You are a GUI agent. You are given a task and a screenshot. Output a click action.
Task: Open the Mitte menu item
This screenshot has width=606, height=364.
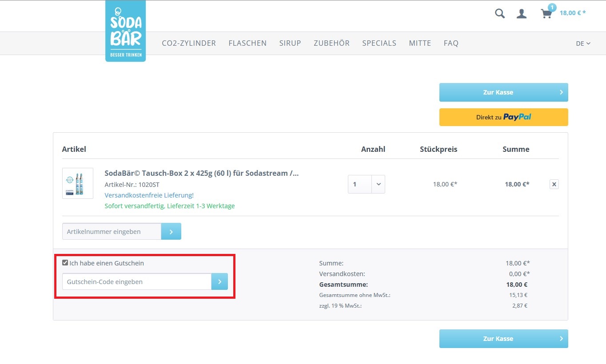[x=420, y=43]
